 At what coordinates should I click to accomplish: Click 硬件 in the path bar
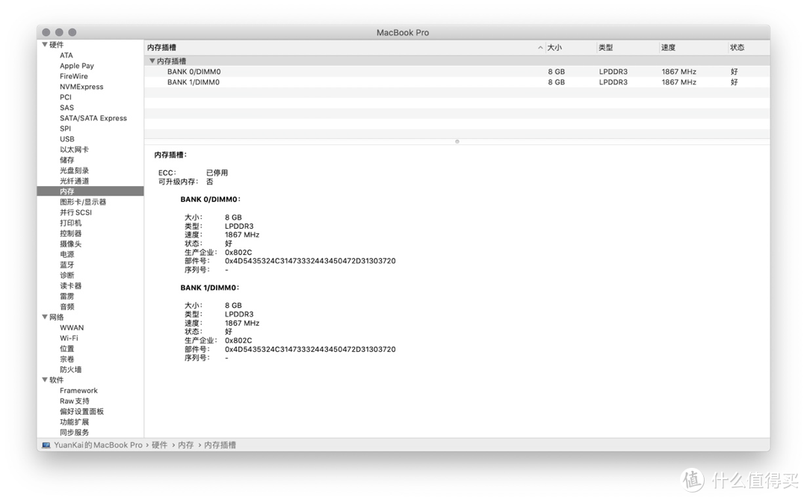click(160, 445)
